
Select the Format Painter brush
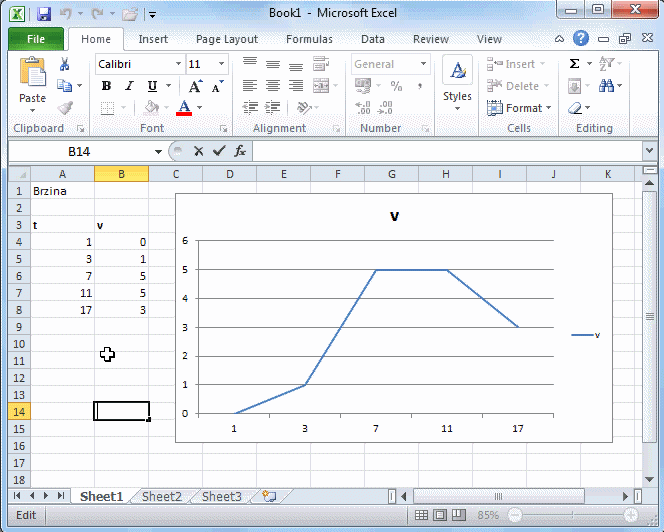coord(65,108)
